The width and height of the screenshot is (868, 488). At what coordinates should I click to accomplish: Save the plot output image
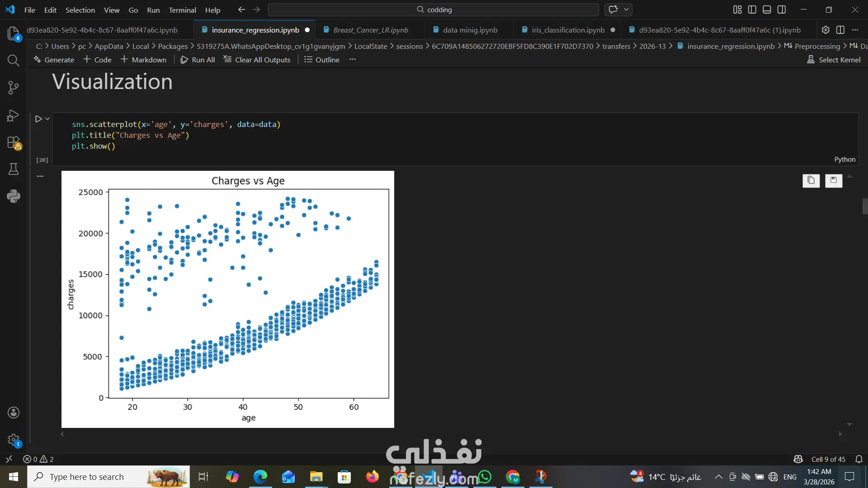pos(834,180)
